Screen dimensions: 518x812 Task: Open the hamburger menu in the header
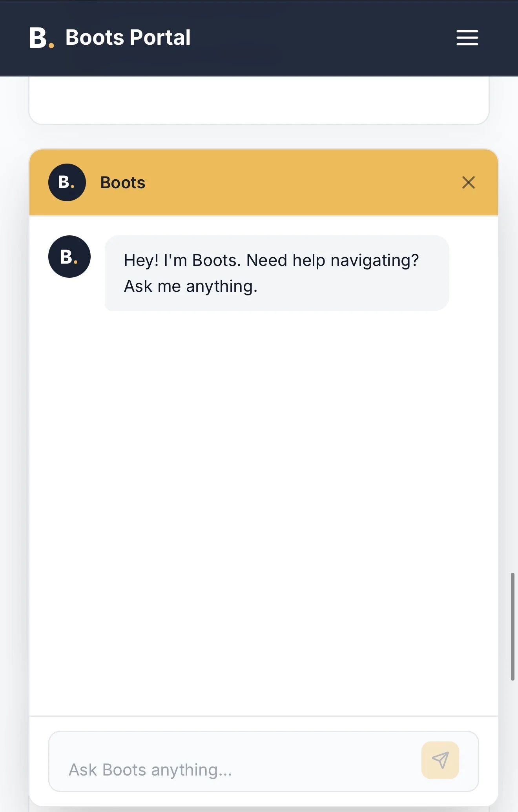tap(467, 38)
